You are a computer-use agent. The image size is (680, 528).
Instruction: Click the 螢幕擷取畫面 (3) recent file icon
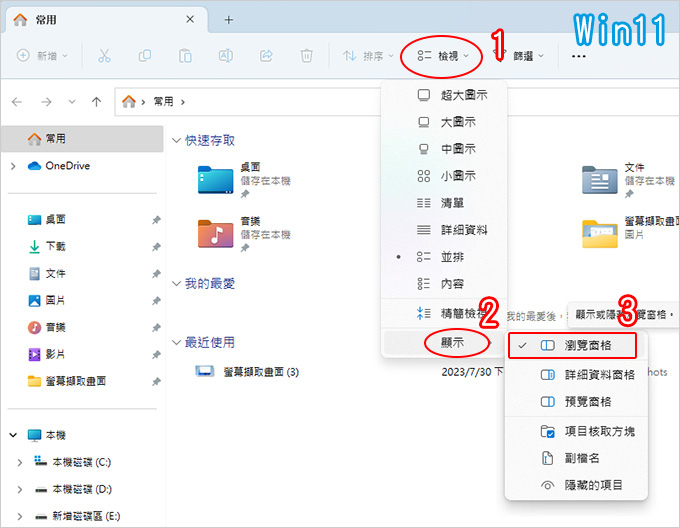click(204, 372)
